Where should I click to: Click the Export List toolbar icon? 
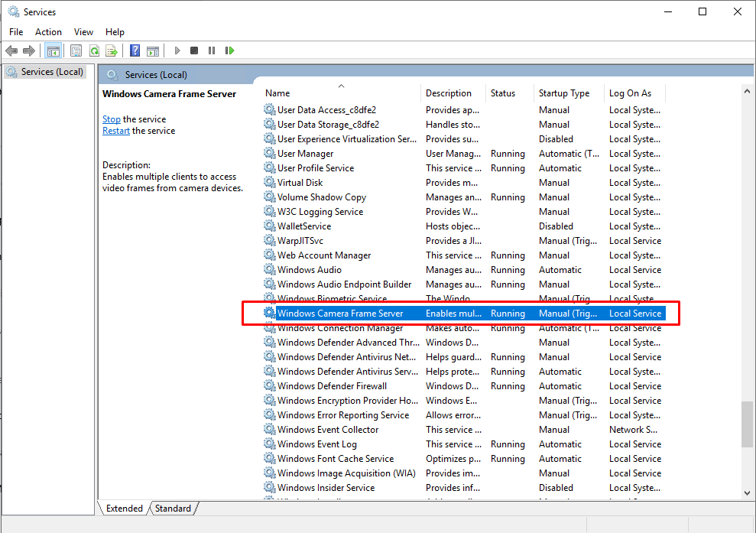[x=112, y=50]
